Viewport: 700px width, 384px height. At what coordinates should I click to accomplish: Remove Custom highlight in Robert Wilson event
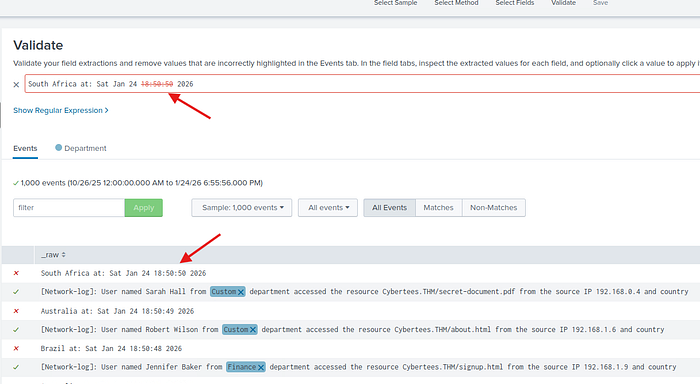253,330
